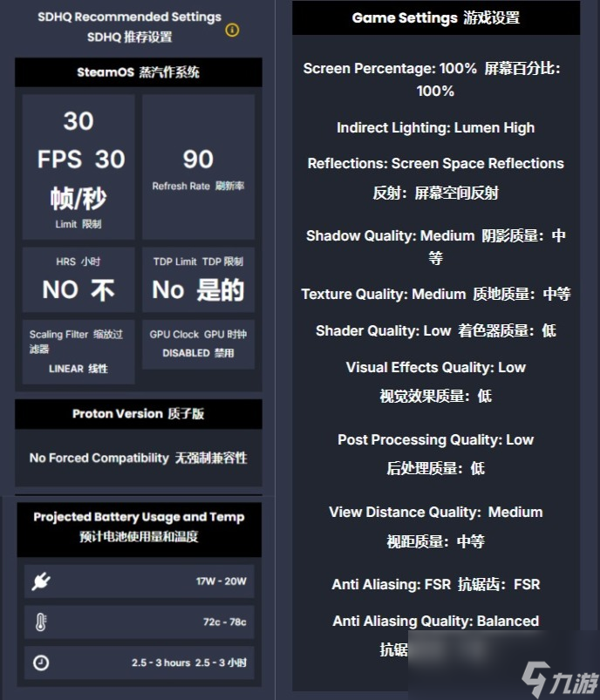Click the TDP Limit No tile
This screenshot has height=700, width=600.
[x=198, y=280]
